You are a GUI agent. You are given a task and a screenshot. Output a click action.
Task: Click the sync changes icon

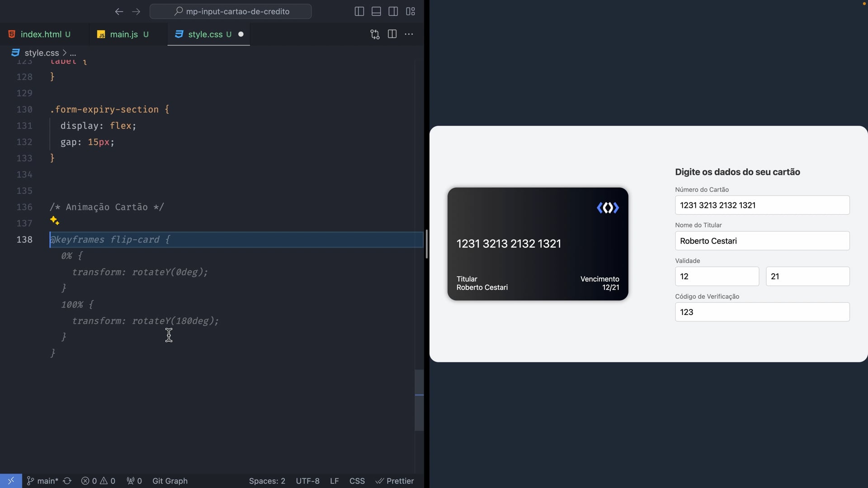tap(67, 481)
